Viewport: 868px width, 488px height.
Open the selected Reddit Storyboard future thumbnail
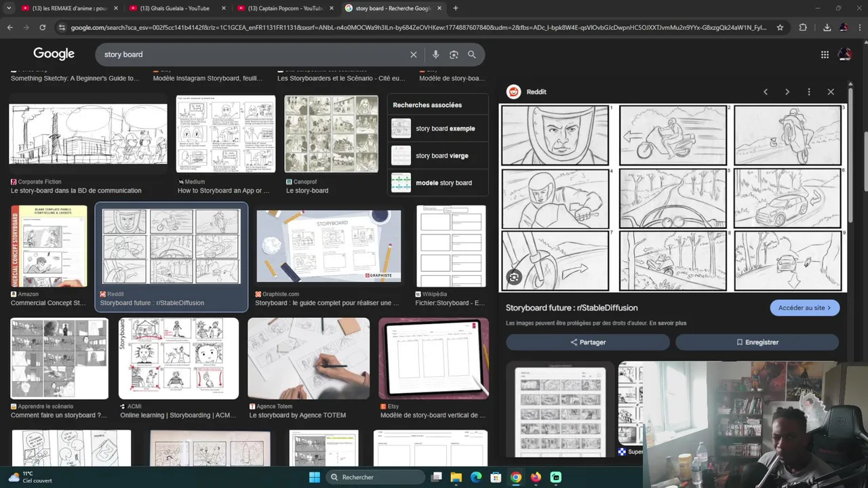coord(171,246)
